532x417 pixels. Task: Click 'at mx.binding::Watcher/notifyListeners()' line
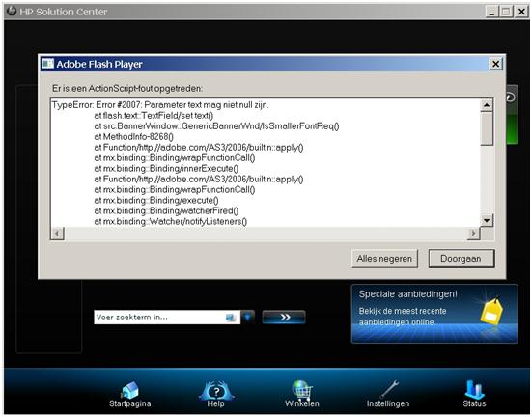171,222
